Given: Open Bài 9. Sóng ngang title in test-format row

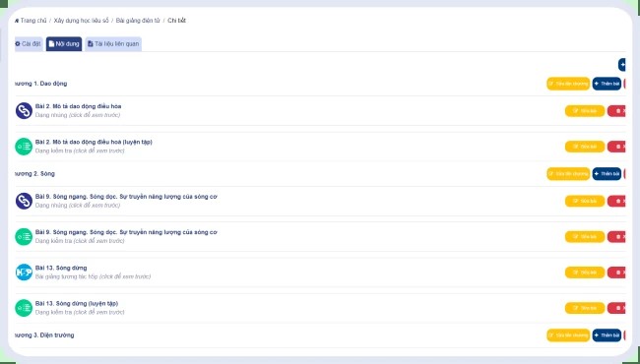Looking at the screenshot, I should pyautogui.click(x=126, y=232).
